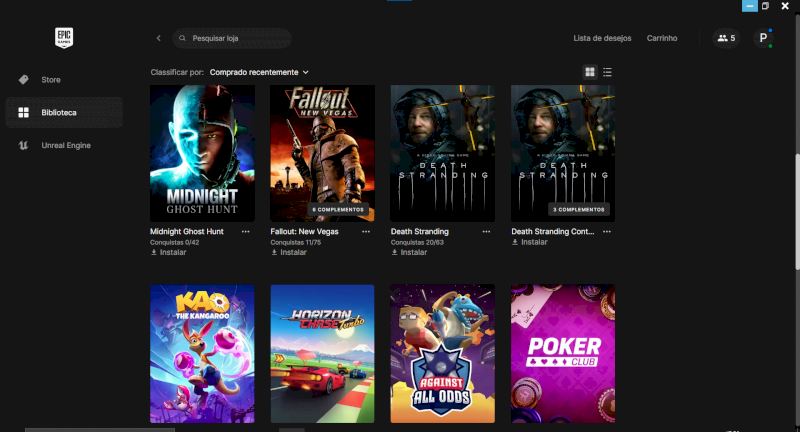Image resolution: width=800 pixels, height=432 pixels.
Task: Click Instalar under Death Stranding Conquistas 20/63
Action: click(x=409, y=252)
